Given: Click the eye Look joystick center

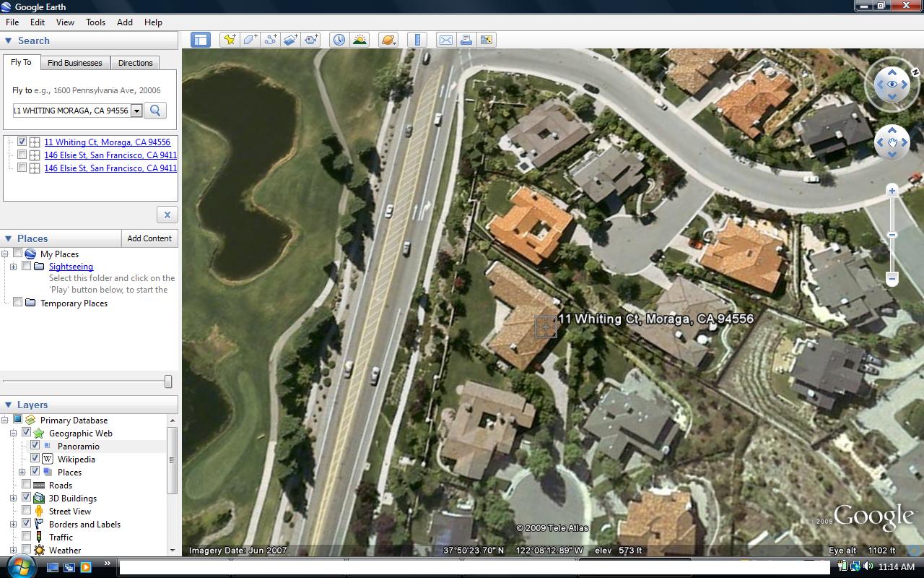Looking at the screenshot, I should tap(892, 85).
